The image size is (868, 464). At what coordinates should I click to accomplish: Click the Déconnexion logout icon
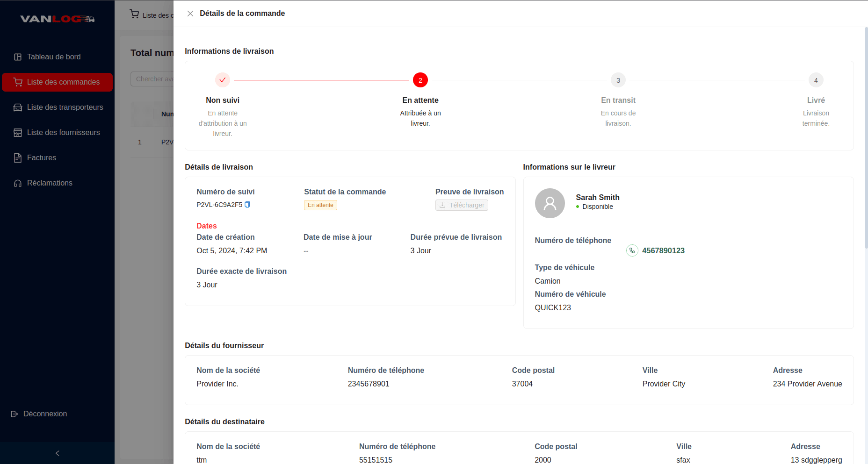14,414
